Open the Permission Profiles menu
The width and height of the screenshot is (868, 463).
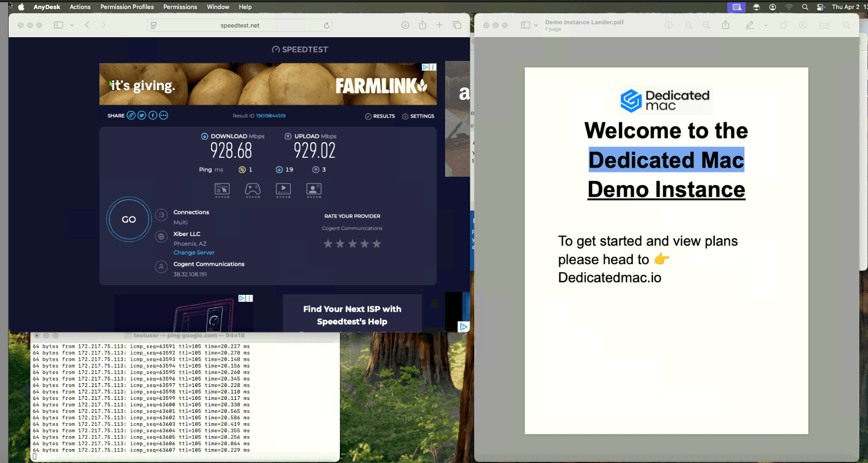(127, 7)
